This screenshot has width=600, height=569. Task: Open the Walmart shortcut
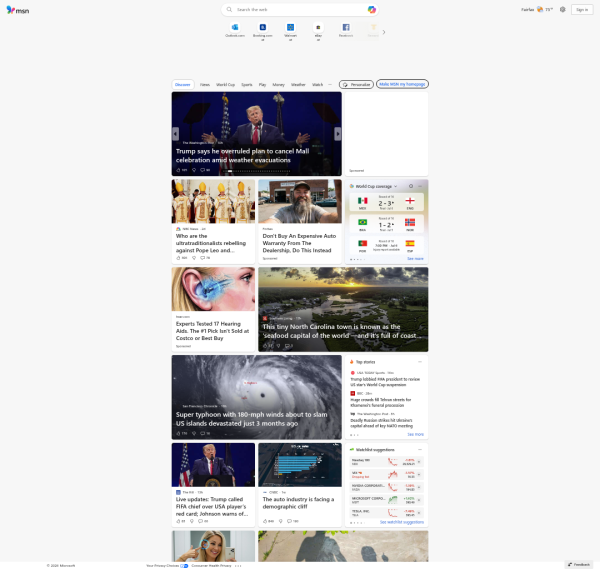point(290,31)
